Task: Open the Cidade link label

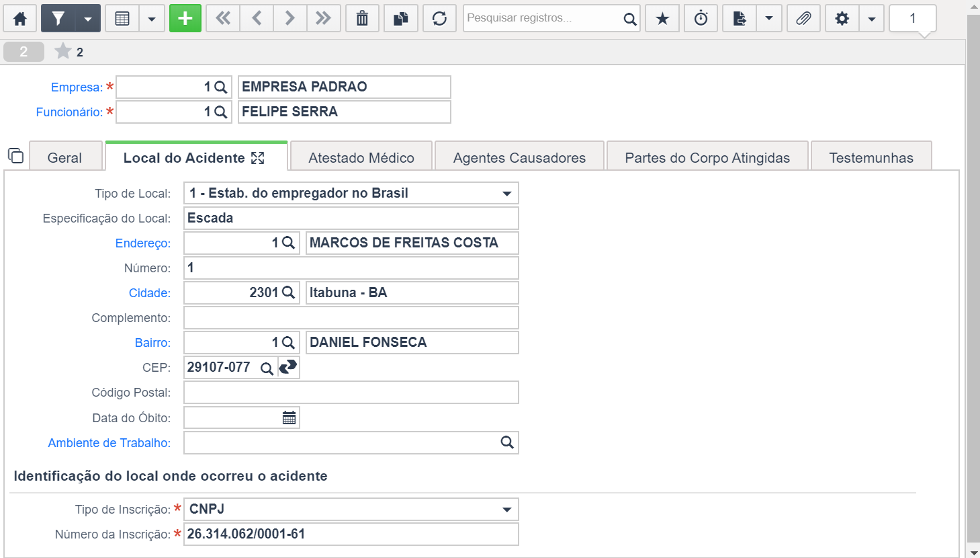Action: 150,293
